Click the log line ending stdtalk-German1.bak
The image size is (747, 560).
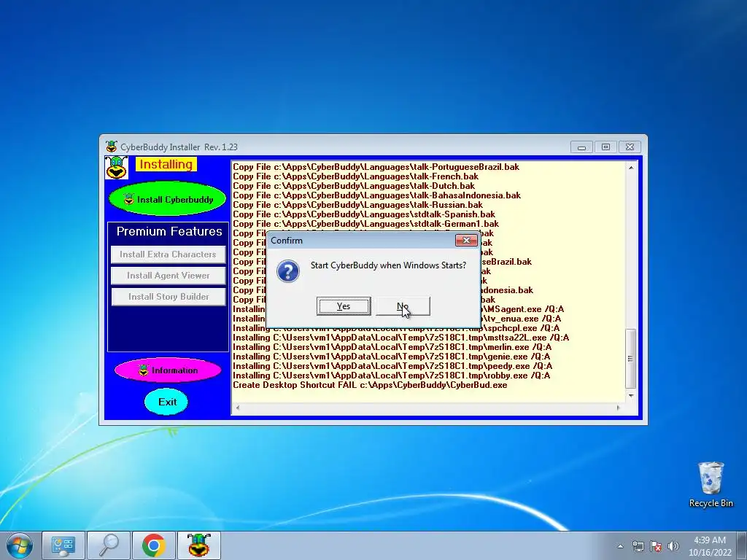(x=366, y=224)
